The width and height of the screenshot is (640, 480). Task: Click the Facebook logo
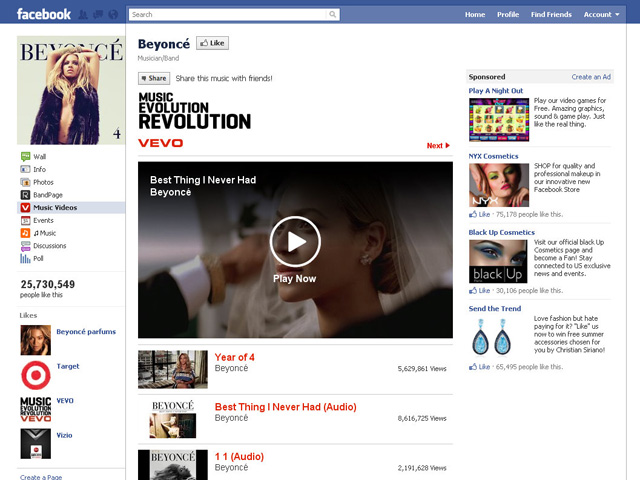coord(44,14)
